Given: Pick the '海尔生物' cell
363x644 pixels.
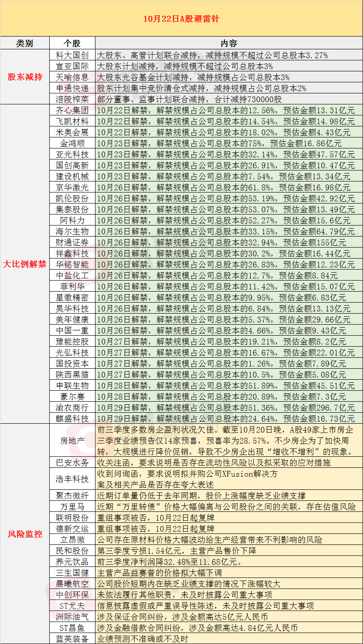Looking at the screenshot, I should pos(72,231).
